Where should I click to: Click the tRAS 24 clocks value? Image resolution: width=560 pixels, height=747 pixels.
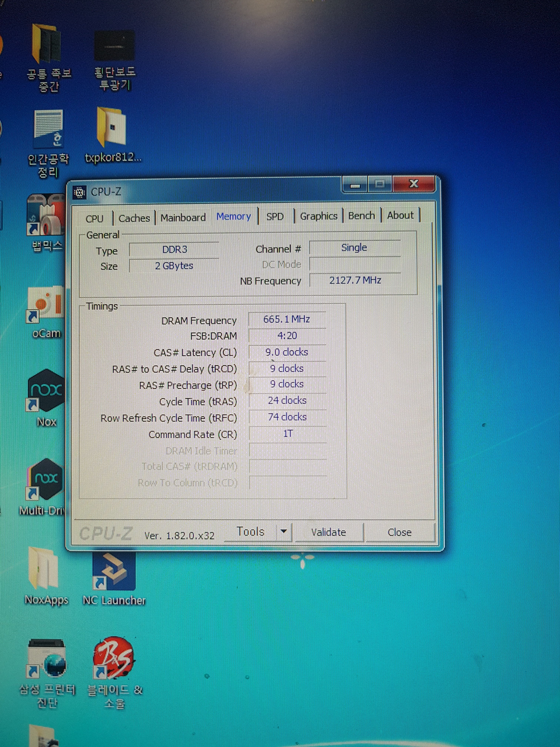point(287,401)
